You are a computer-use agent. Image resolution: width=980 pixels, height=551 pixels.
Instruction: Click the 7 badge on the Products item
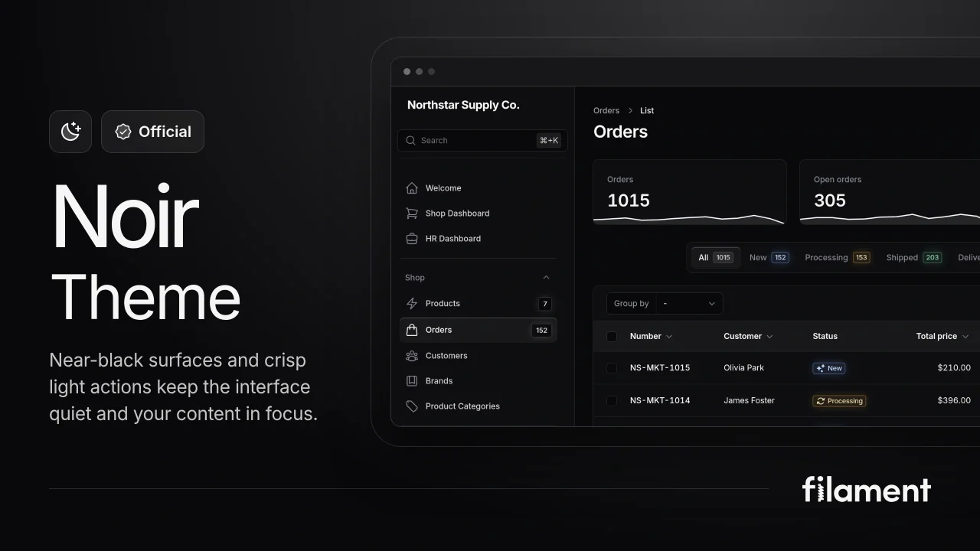pos(544,304)
